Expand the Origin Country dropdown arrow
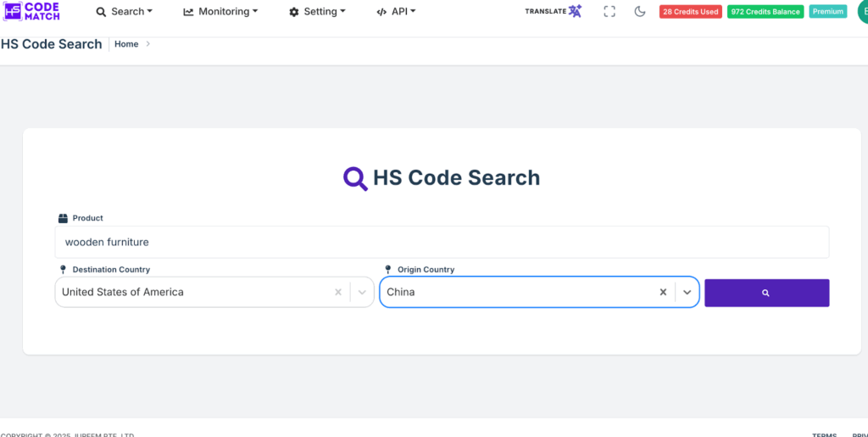 point(687,292)
